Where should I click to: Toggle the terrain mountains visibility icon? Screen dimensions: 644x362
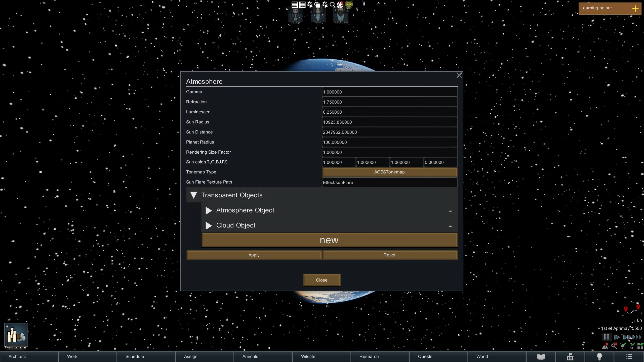click(x=605, y=346)
